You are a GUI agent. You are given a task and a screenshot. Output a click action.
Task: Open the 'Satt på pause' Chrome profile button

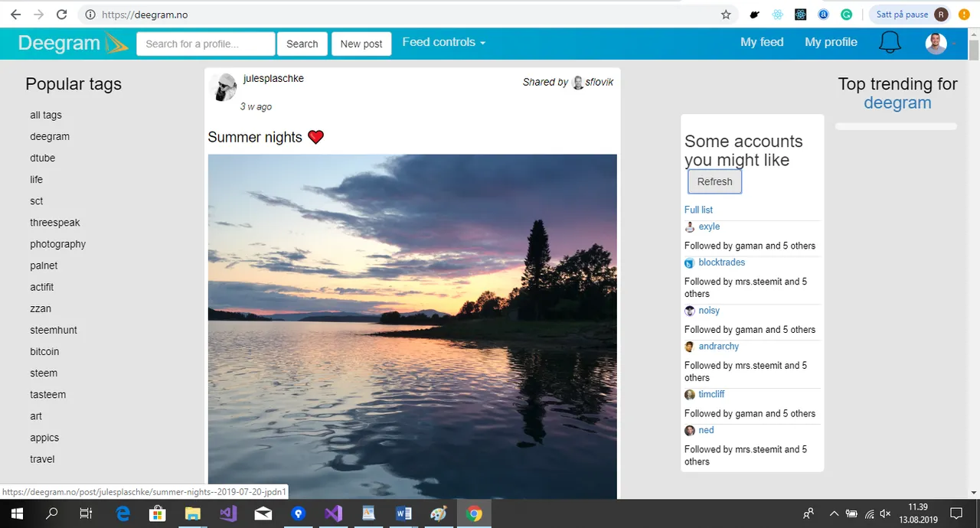(910, 15)
